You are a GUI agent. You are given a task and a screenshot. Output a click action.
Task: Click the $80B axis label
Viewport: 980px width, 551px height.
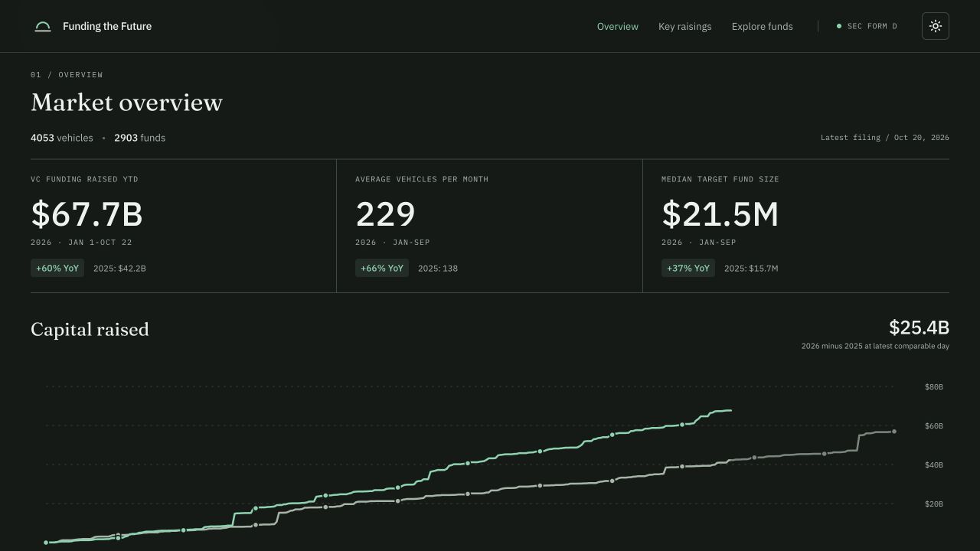(x=934, y=387)
